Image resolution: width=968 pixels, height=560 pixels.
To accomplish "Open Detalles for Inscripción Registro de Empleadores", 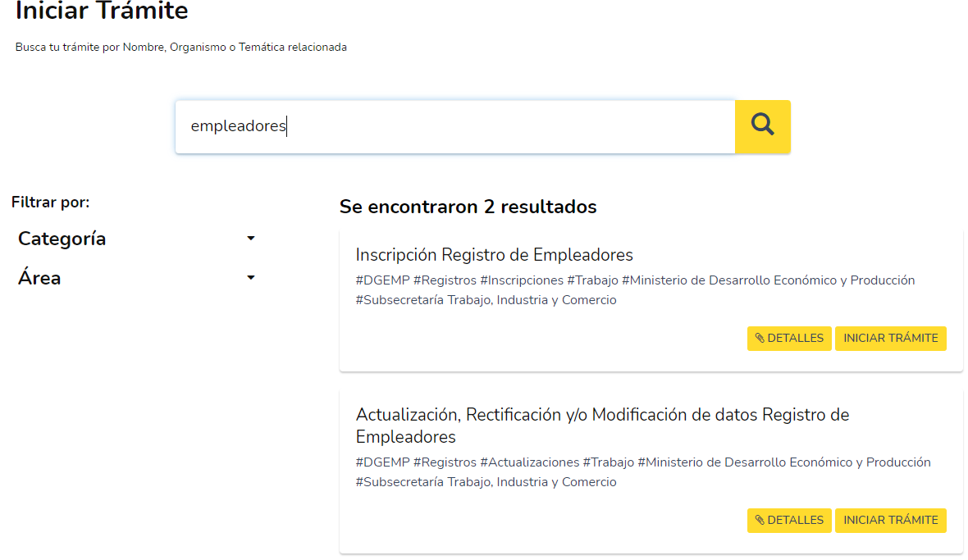I will (x=789, y=339).
